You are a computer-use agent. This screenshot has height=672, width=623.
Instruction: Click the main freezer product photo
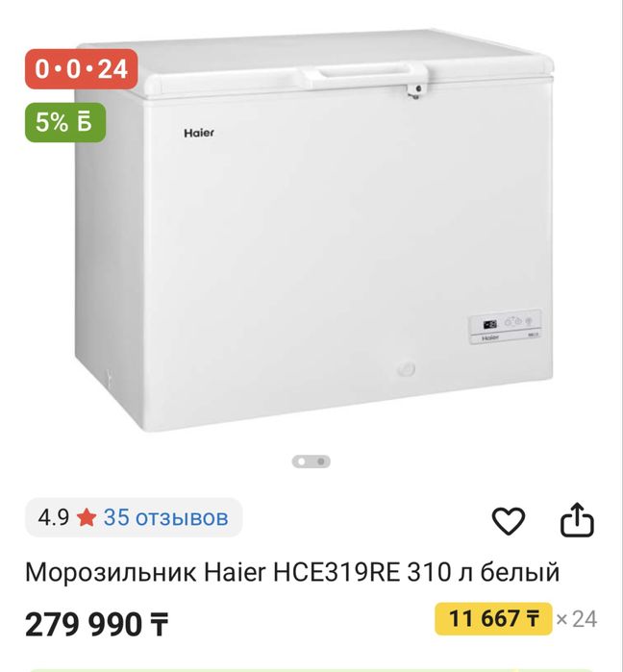[314, 230]
